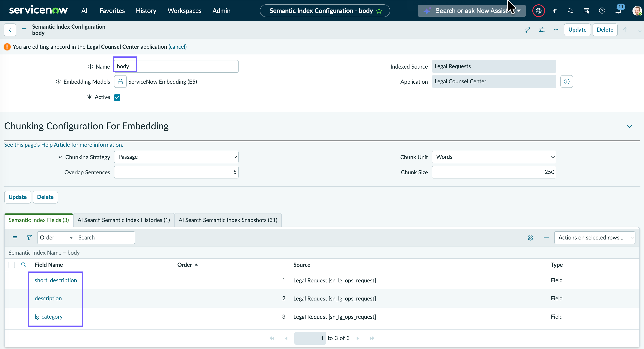
Task: Open Chunking Strategy dropdown
Action: (x=176, y=157)
